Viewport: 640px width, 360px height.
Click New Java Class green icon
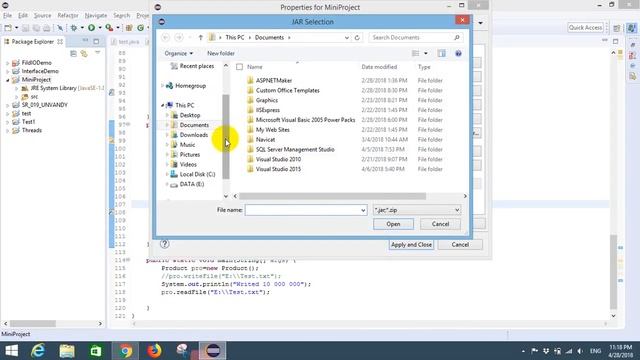140,28
